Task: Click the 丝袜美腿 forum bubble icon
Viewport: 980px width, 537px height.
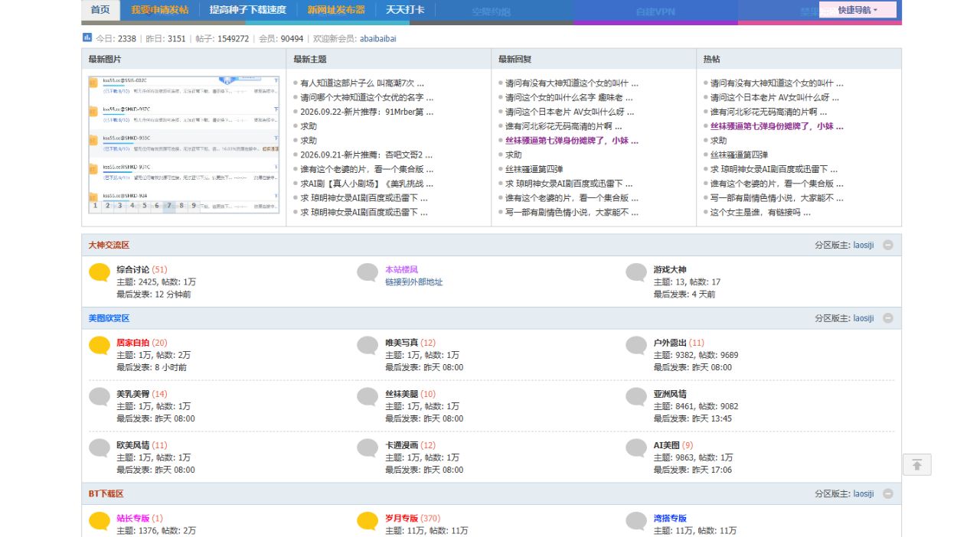Action: tap(368, 396)
